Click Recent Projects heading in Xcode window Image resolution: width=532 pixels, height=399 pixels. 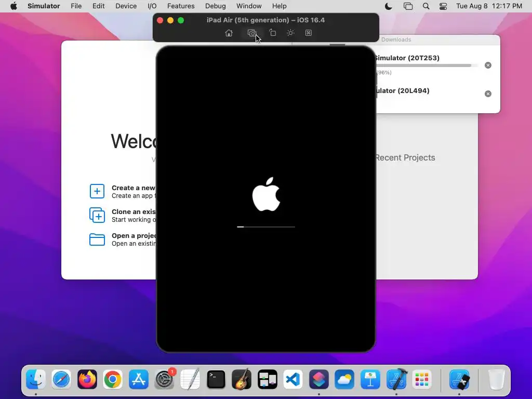click(405, 158)
